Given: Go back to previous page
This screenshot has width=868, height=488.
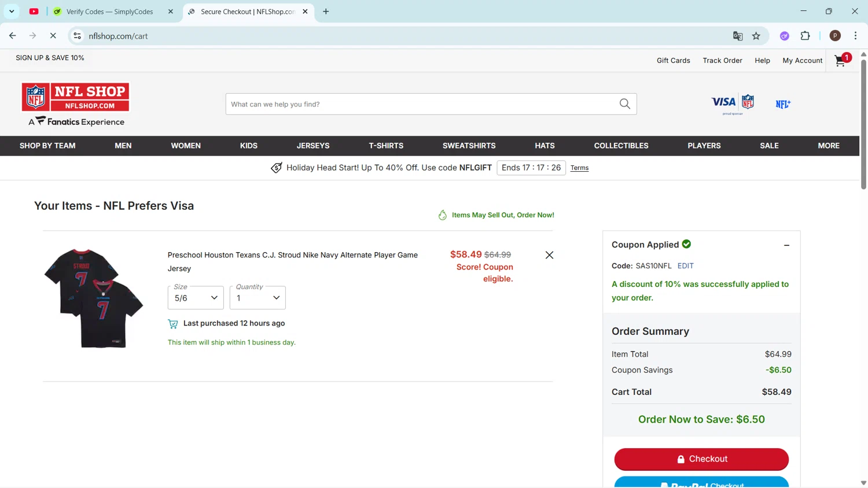Looking at the screenshot, I should pyautogui.click(x=13, y=36).
